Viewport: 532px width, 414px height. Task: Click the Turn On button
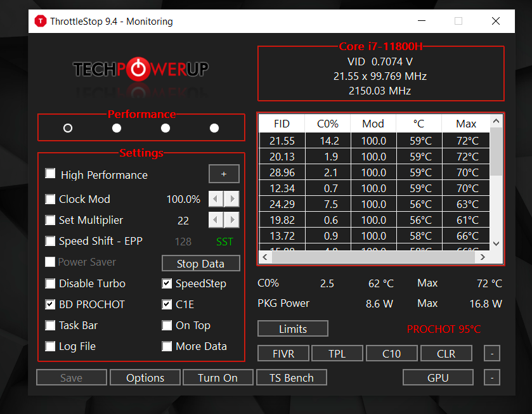point(218,377)
